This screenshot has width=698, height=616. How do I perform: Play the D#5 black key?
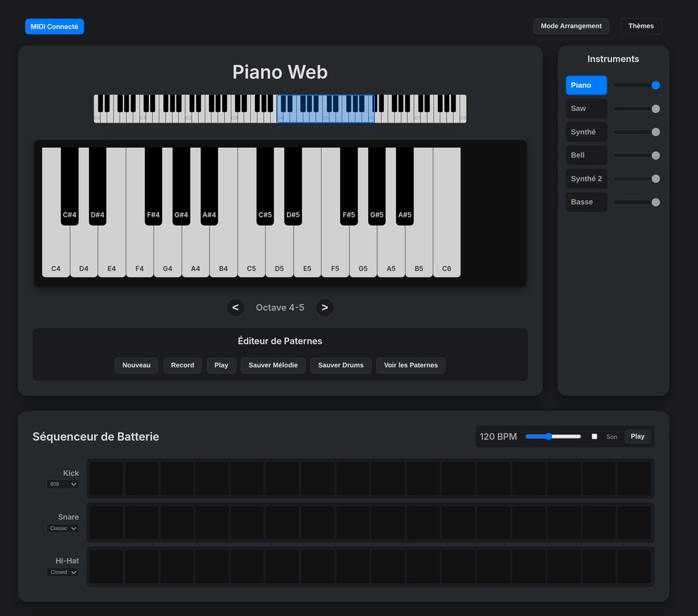coord(293,186)
